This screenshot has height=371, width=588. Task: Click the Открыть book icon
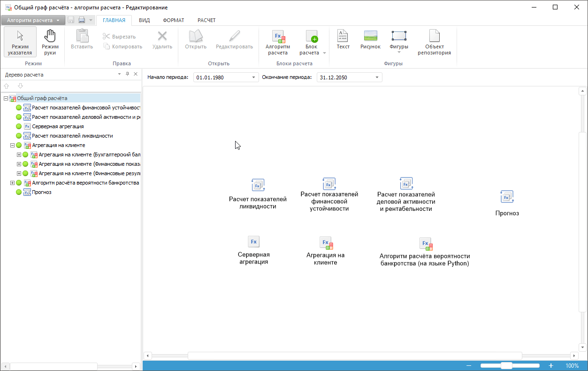click(x=196, y=36)
